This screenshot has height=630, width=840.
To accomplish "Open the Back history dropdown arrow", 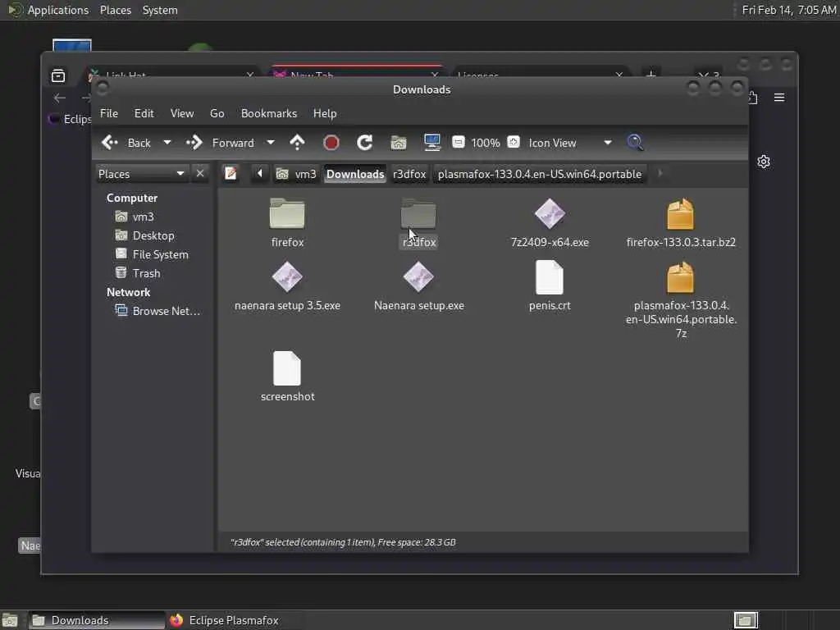I will pos(167,143).
